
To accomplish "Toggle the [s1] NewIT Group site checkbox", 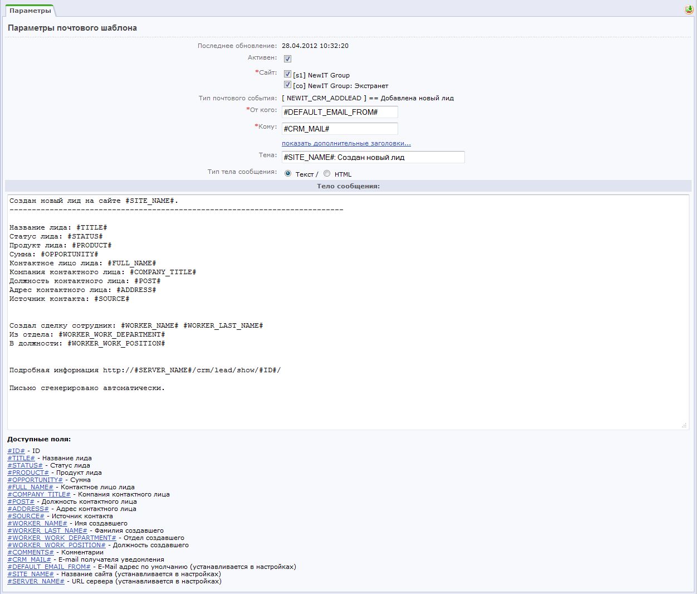I will click(x=287, y=74).
